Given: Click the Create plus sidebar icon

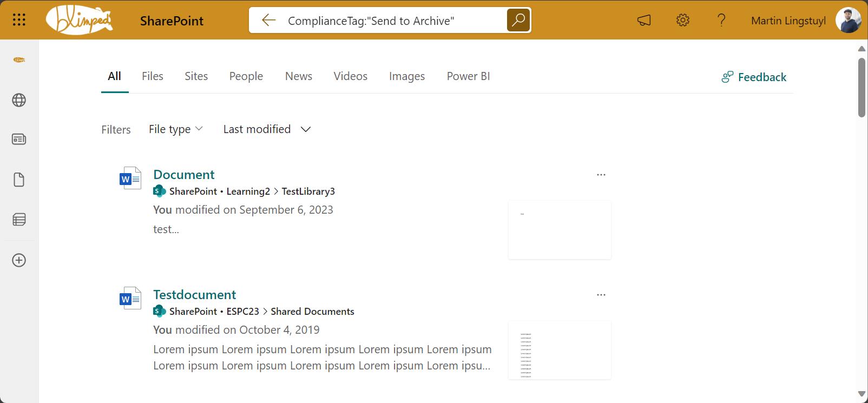Looking at the screenshot, I should pos(19,260).
